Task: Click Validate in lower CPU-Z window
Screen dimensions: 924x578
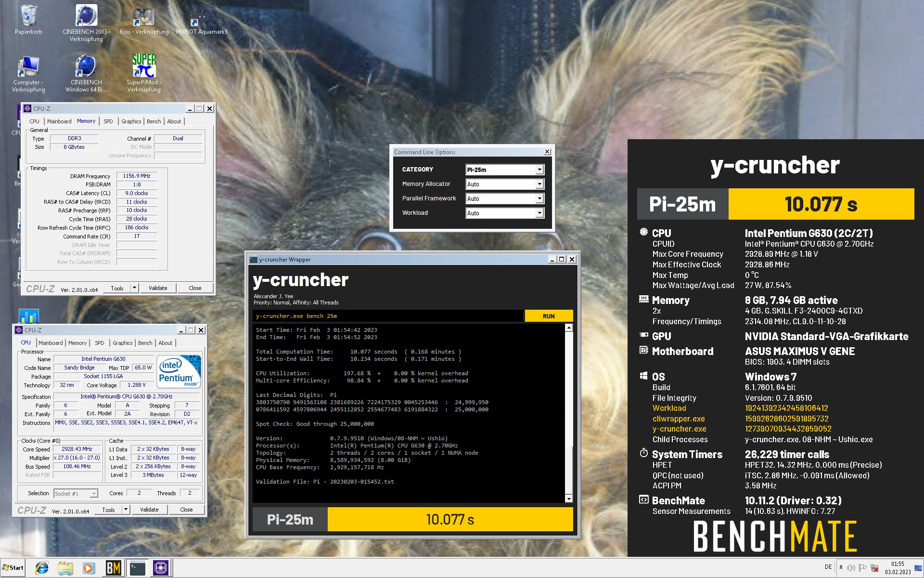Action: 149,510
